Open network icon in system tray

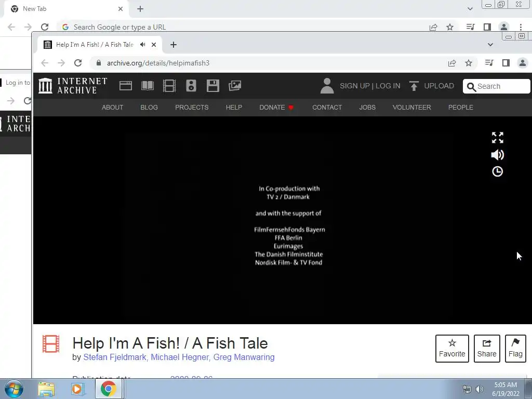point(467,389)
